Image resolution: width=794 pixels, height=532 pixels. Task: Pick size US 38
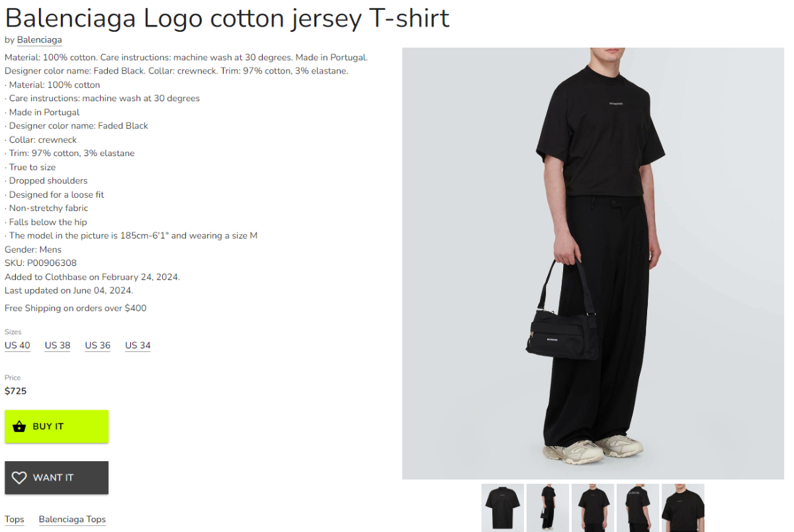58,345
